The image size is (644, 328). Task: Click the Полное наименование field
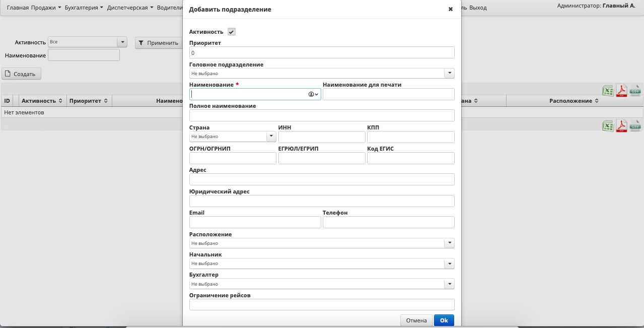tap(322, 115)
